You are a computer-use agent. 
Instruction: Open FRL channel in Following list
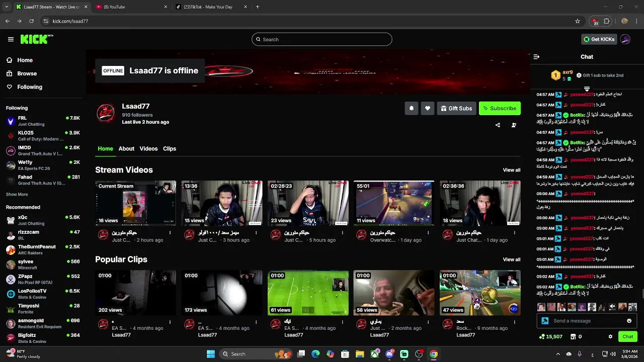click(x=43, y=121)
